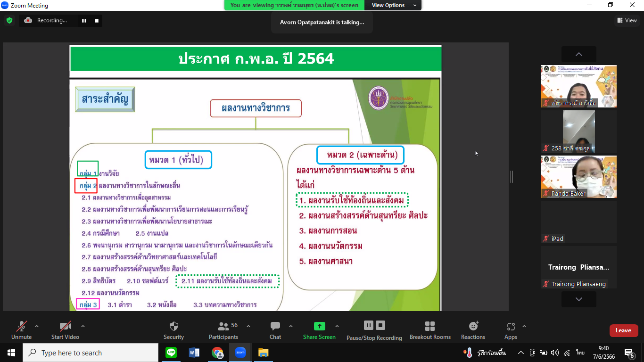
Task: Open the Chat panel
Action: pyautogui.click(x=275, y=327)
